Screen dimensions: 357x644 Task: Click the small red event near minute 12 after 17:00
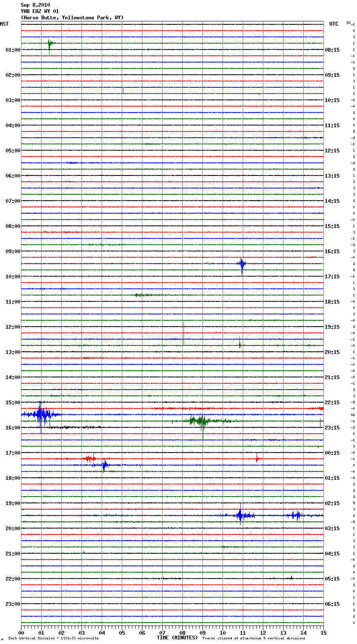pos(257,459)
